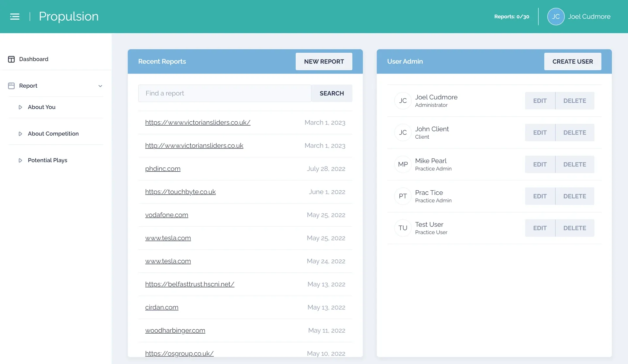Click the Administrator role label

point(431,105)
